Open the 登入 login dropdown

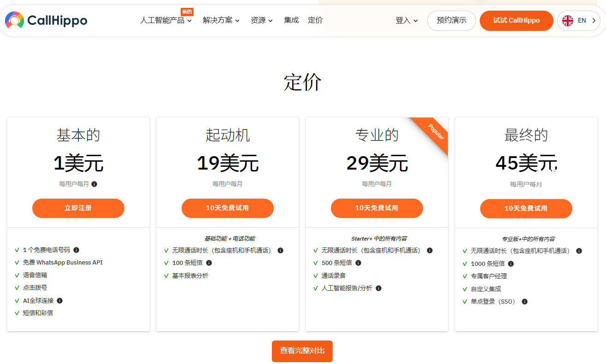pyautogui.click(x=406, y=20)
